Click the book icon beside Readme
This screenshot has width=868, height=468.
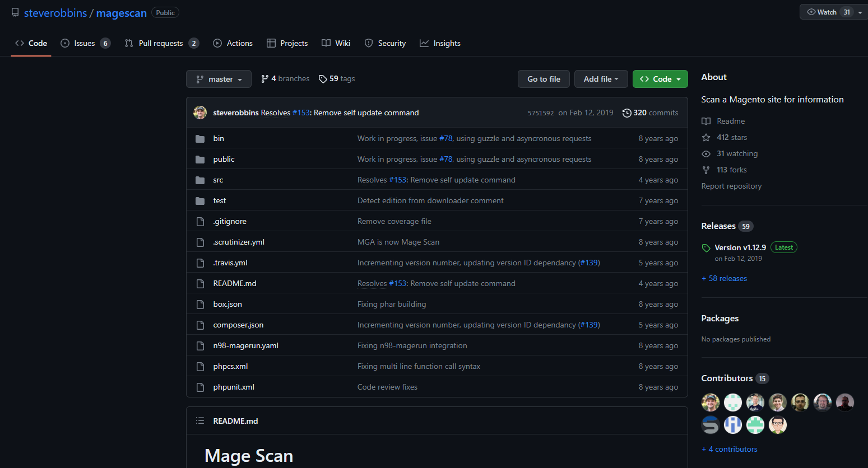point(706,121)
